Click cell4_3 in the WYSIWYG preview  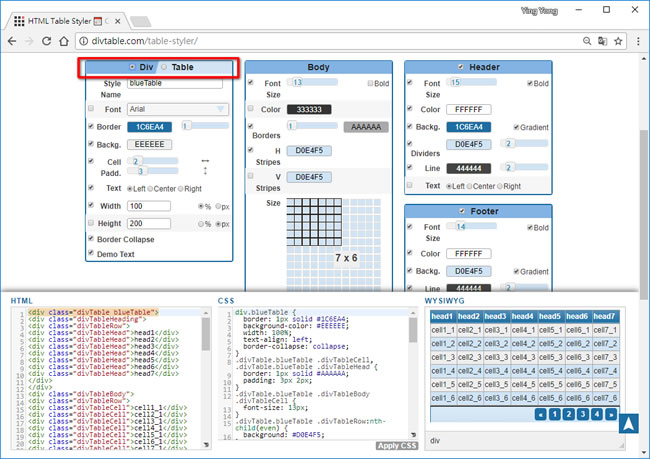(523, 357)
